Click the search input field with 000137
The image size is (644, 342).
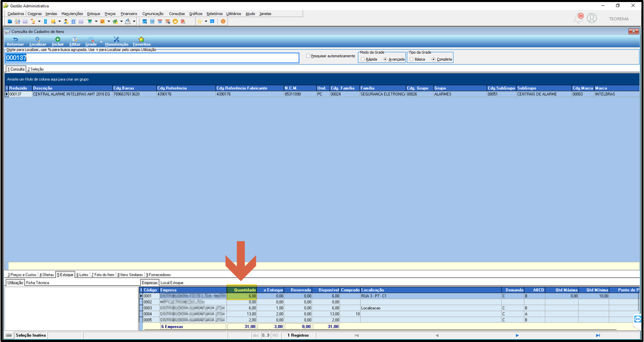click(152, 58)
